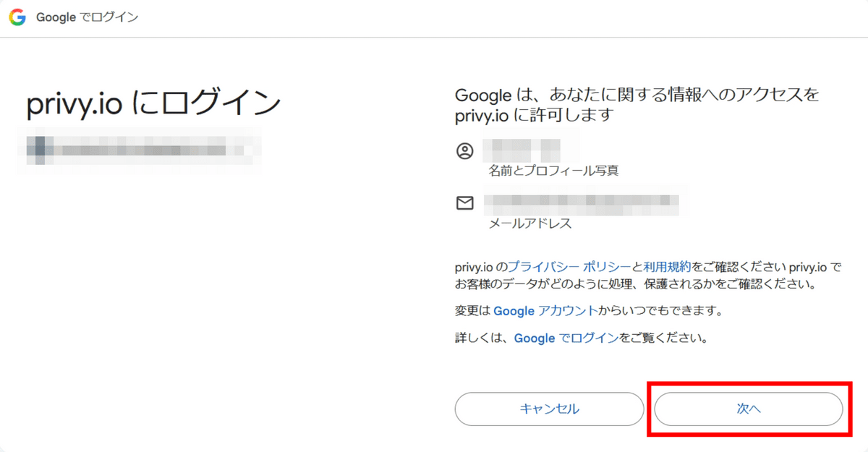
Task: Follow the Google アカウント link
Action: [545, 311]
